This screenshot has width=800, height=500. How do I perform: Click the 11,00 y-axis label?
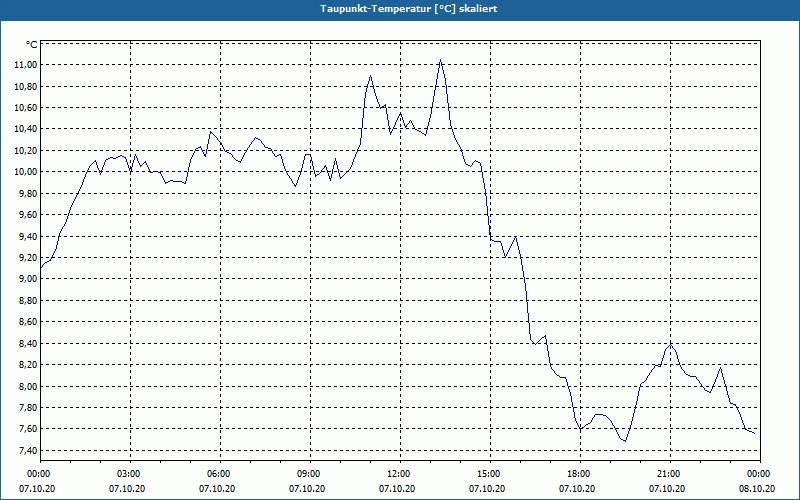coord(26,65)
